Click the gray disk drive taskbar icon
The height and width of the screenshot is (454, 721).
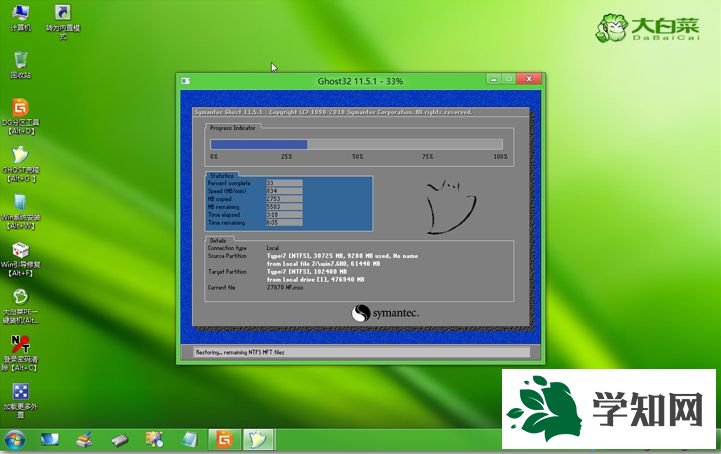[x=120, y=440]
